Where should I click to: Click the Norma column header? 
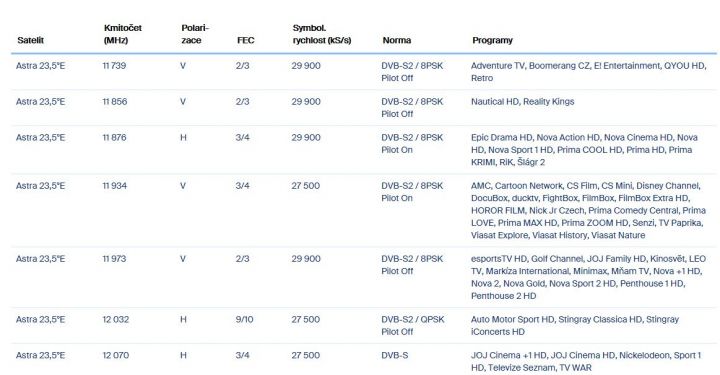[x=396, y=40]
